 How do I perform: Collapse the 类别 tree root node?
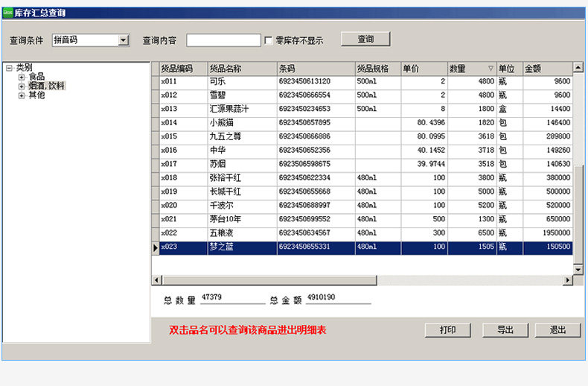10,68
